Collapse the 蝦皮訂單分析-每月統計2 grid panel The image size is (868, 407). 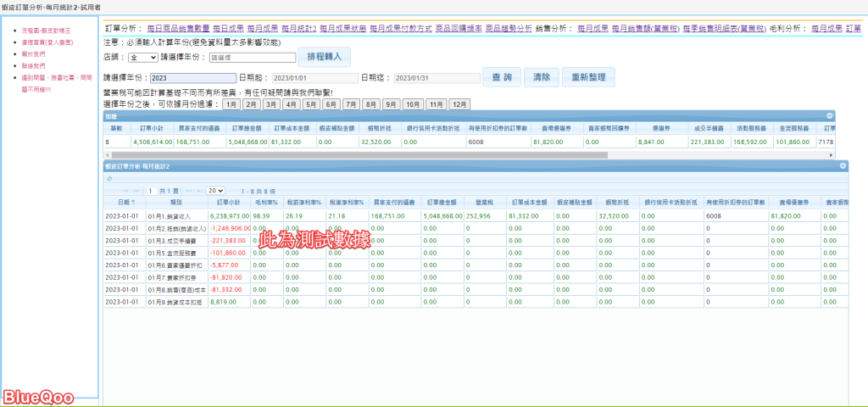(843, 166)
